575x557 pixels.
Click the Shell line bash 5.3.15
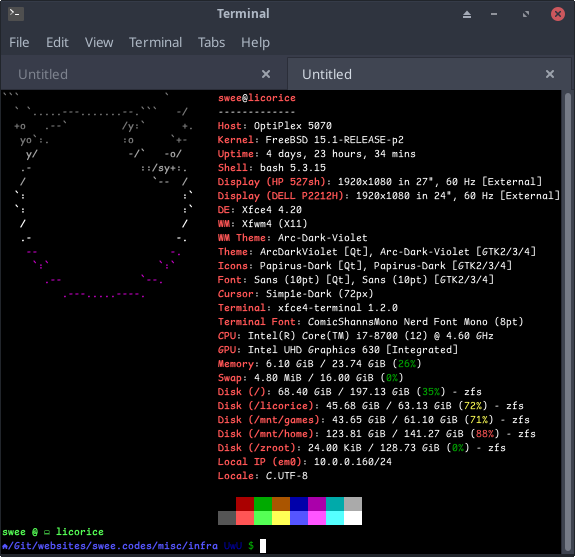(x=272, y=168)
